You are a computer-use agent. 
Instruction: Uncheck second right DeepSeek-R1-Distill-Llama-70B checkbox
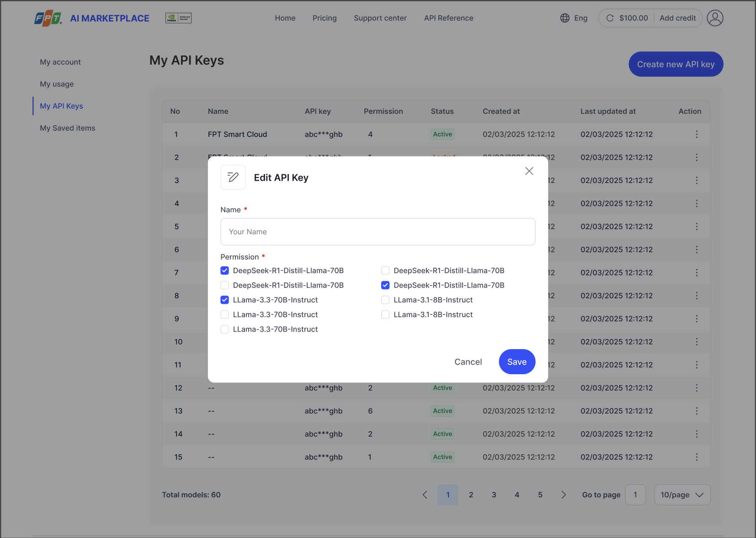point(385,285)
